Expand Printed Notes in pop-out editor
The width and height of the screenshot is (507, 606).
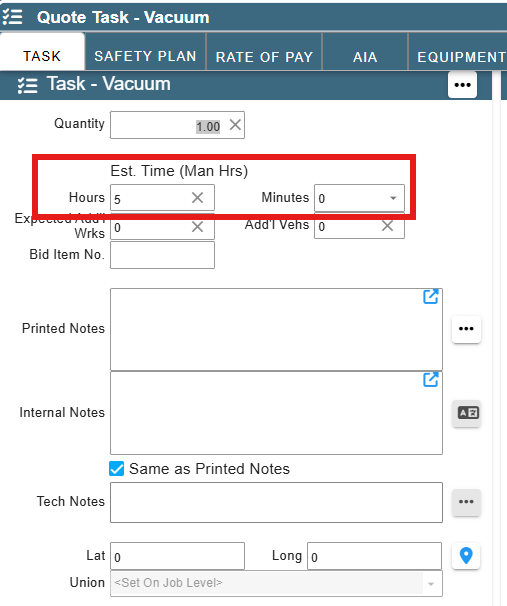430,296
